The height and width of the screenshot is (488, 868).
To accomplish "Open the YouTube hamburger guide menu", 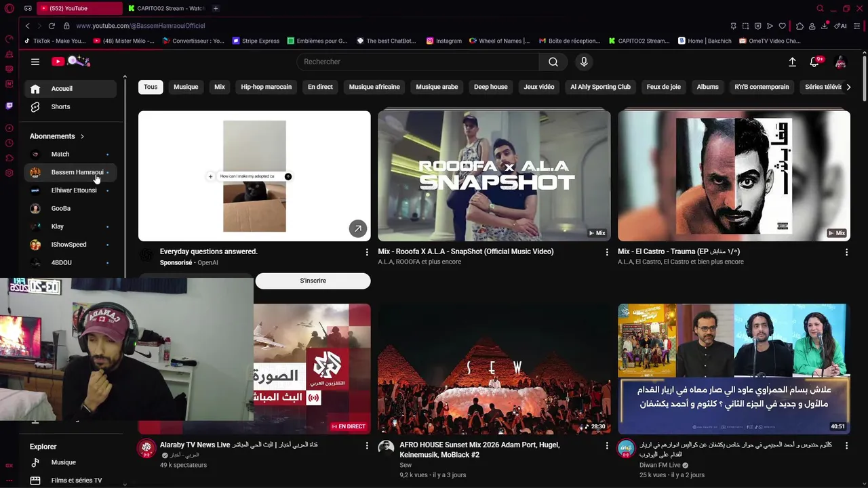I will click(35, 62).
